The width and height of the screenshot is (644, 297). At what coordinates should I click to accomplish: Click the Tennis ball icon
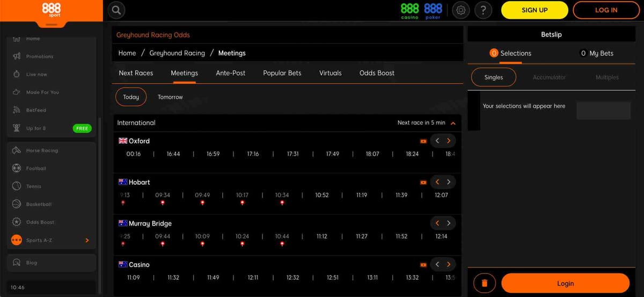[17, 186]
